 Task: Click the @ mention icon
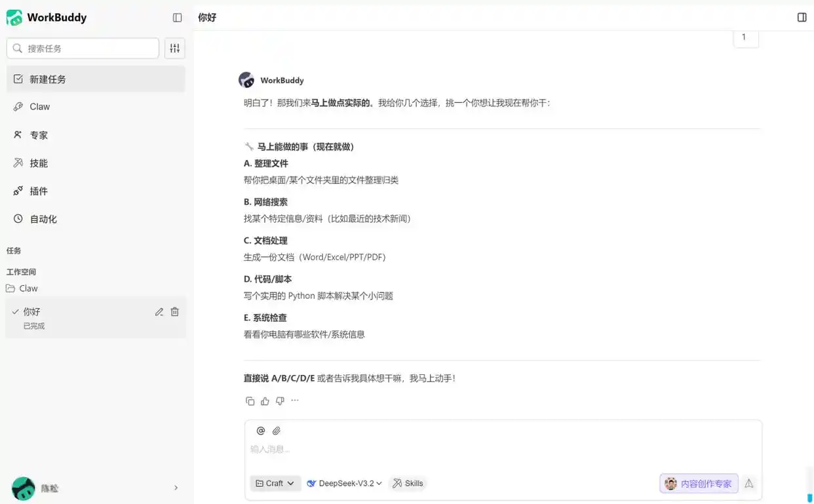[261, 431]
